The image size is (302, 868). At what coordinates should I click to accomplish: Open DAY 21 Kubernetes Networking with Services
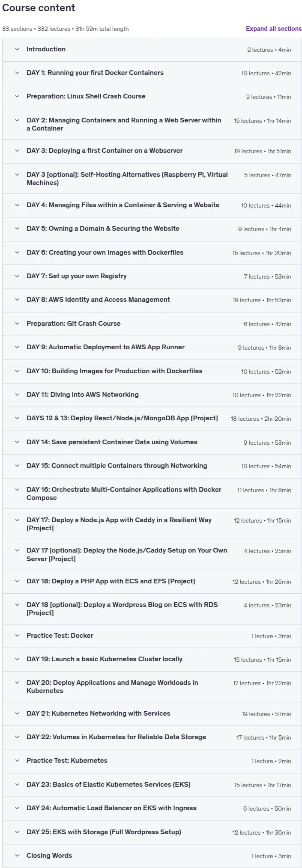[x=98, y=713]
